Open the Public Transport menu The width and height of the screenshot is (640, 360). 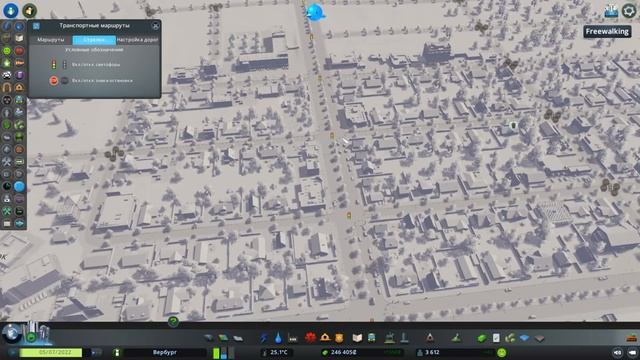(x=371, y=338)
